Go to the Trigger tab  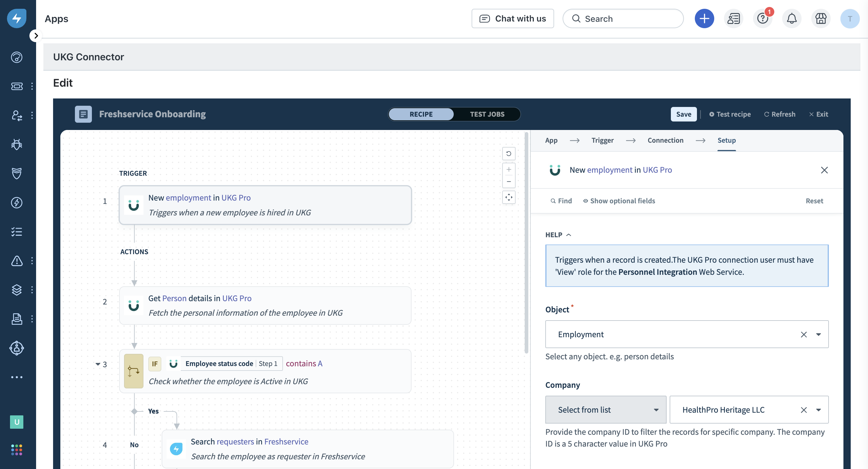coord(602,140)
